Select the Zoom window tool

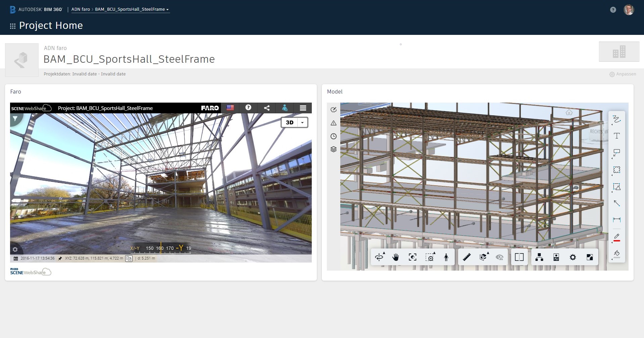[430, 257]
